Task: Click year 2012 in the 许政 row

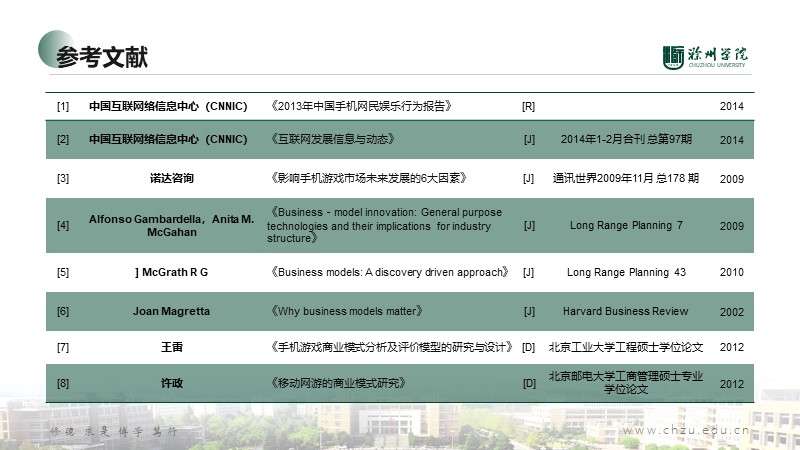Action: [732, 384]
